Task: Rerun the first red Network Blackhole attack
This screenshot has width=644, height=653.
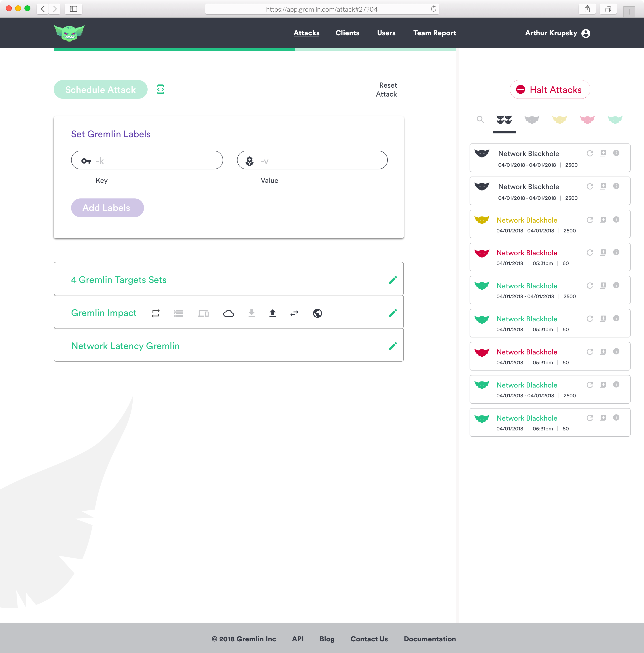Action: coord(590,253)
